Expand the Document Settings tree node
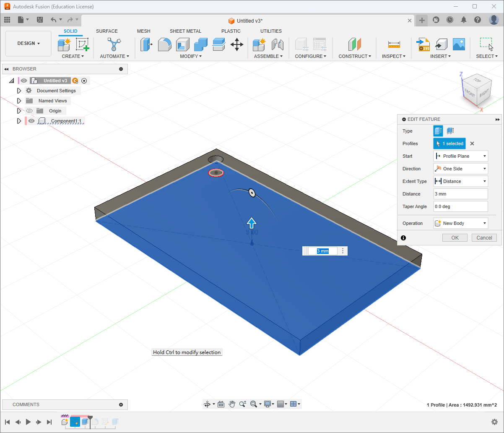 click(19, 91)
